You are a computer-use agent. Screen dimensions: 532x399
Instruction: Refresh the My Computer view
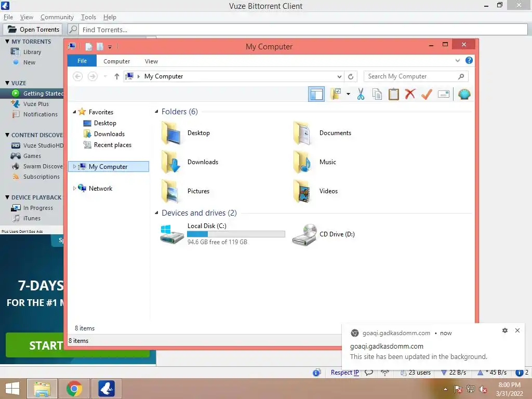pyautogui.click(x=351, y=77)
